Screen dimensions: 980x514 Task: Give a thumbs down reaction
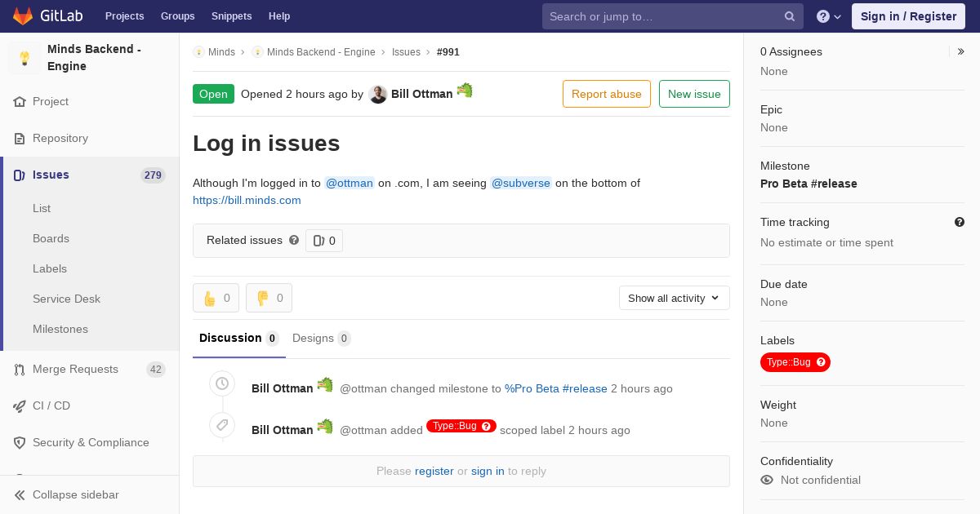pyautogui.click(x=269, y=298)
